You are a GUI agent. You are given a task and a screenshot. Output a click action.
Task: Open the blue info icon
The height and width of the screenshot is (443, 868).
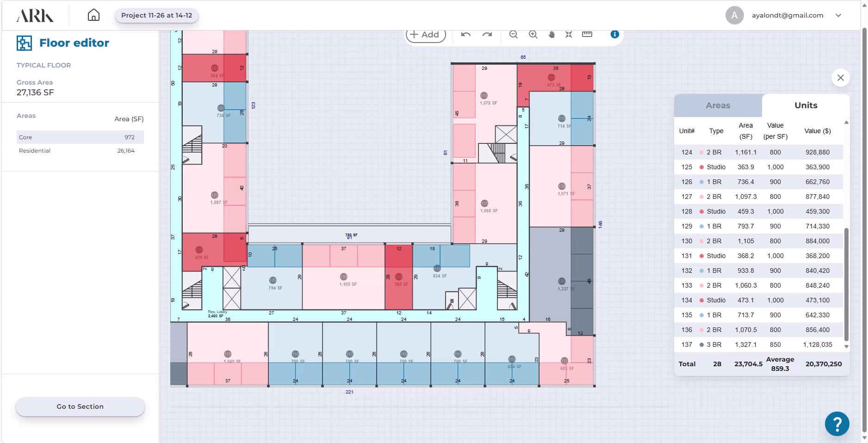(614, 34)
